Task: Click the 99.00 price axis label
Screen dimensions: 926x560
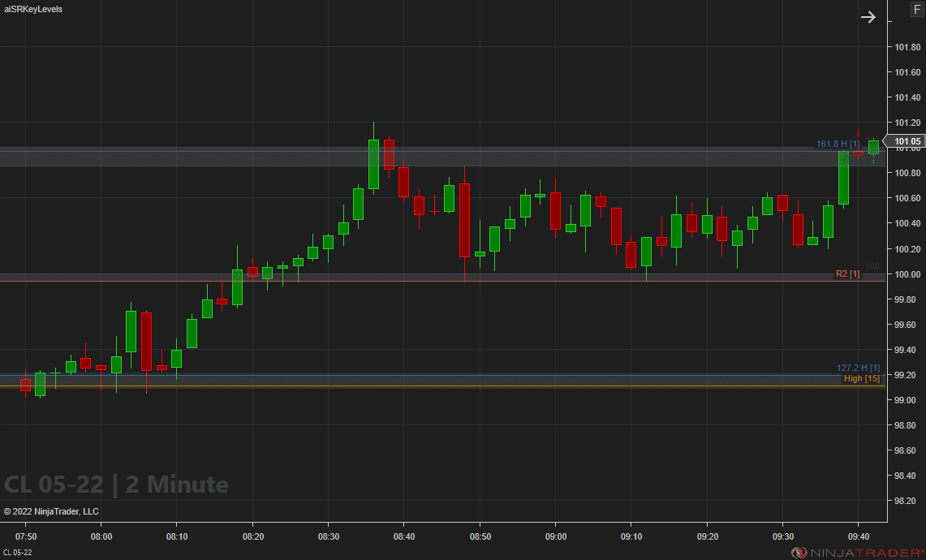Action: click(907, 400)
